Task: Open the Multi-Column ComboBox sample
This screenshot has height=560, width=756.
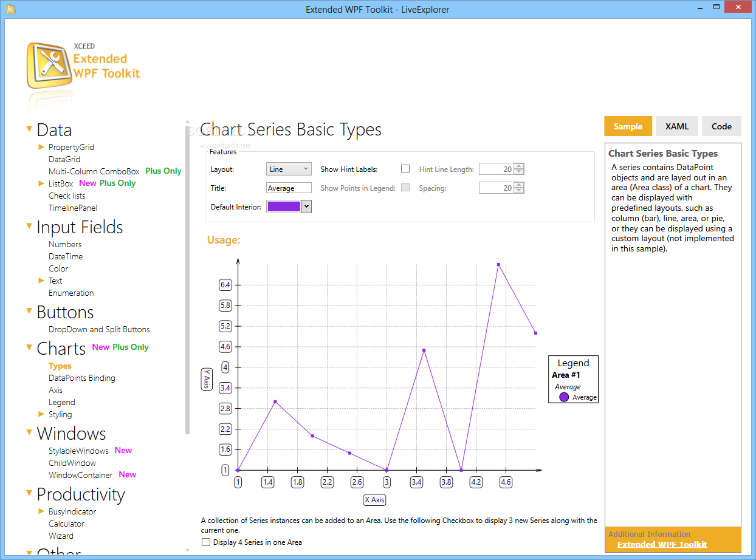Action: [x=94, y=171]
